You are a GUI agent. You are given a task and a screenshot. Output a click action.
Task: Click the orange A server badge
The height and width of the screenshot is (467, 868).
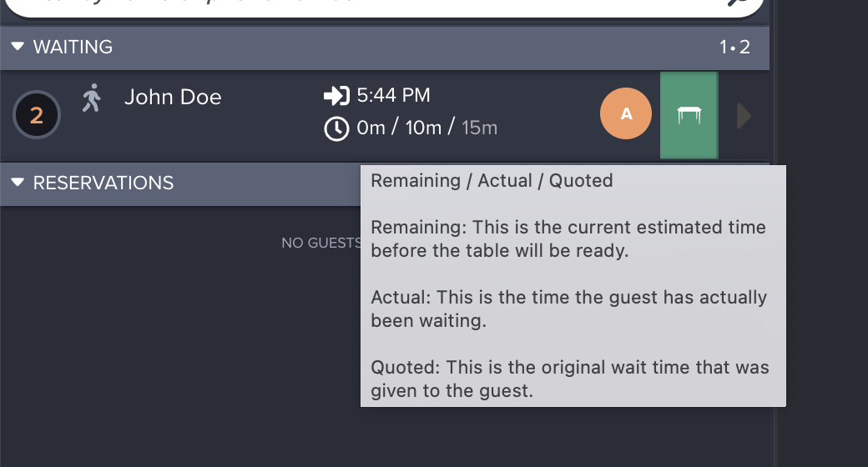(626, 114)
